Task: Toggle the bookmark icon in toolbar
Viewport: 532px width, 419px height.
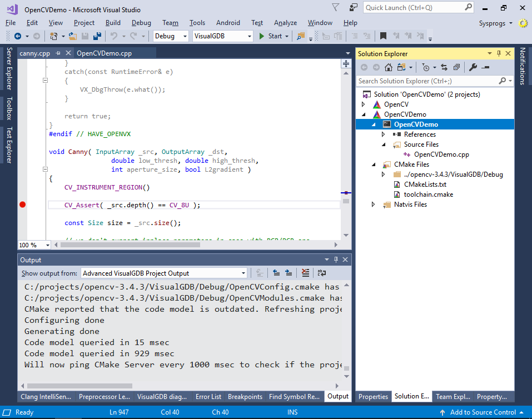Action: click(383, 36)
